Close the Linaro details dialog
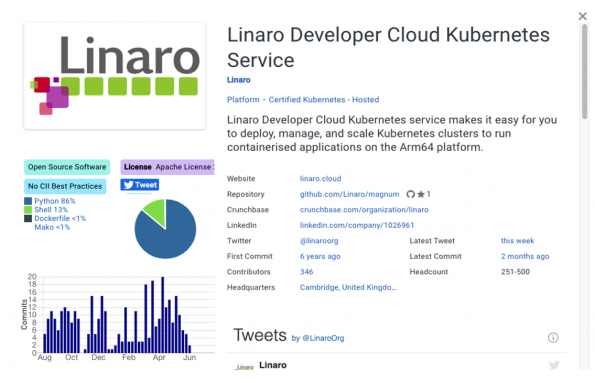Screen dimensions: 595x383 point(582,16)
